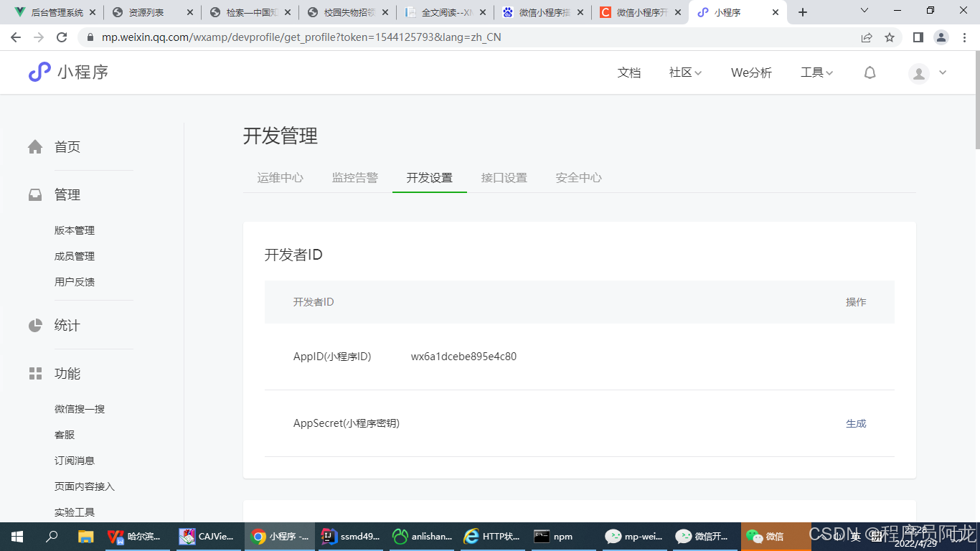Viewport: 980px width, 551px height.
Task: Switch to the 运维中心 tab
Action: (281, 178)
